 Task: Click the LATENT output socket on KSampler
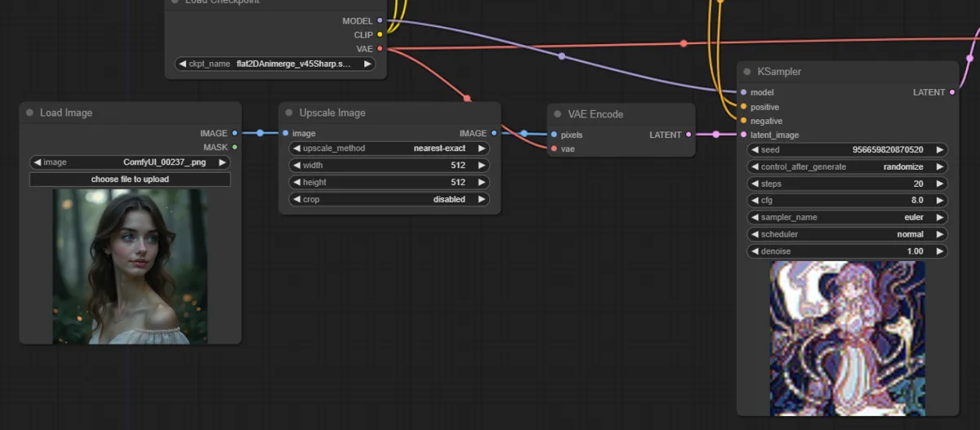click(952, 92)
